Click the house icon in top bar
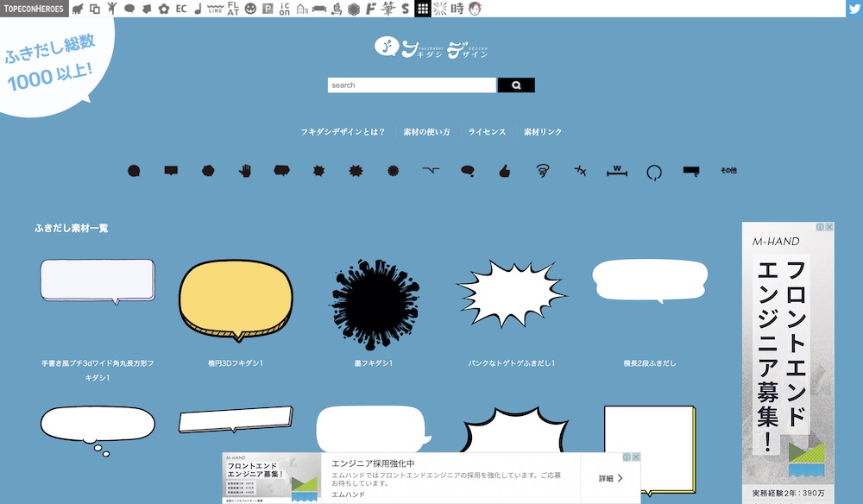 301,9
